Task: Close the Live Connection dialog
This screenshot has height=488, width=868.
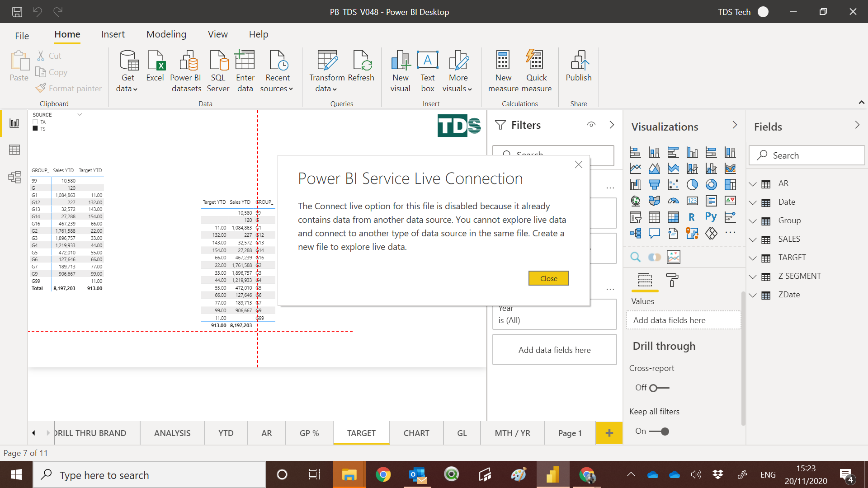Action: 548,278
